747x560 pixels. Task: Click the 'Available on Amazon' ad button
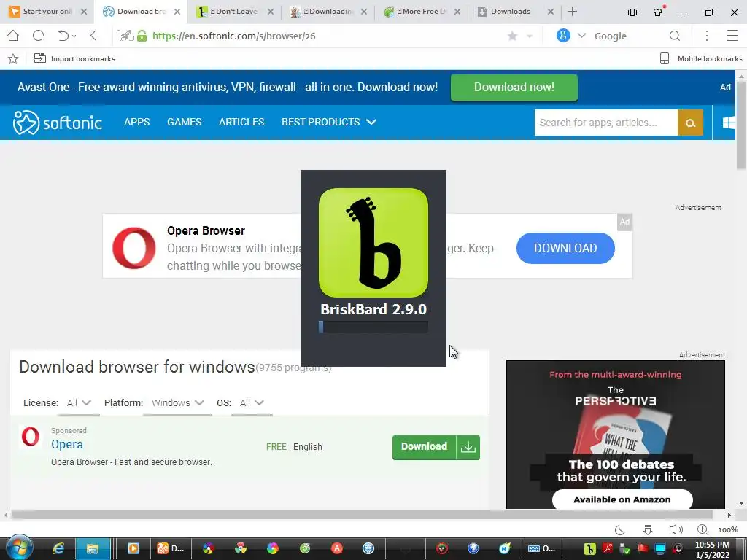[622, 499]
